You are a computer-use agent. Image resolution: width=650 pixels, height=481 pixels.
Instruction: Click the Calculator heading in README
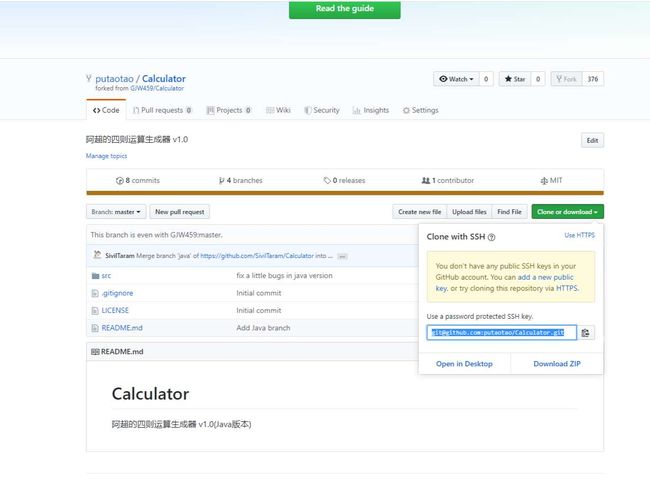click(150, 394)
